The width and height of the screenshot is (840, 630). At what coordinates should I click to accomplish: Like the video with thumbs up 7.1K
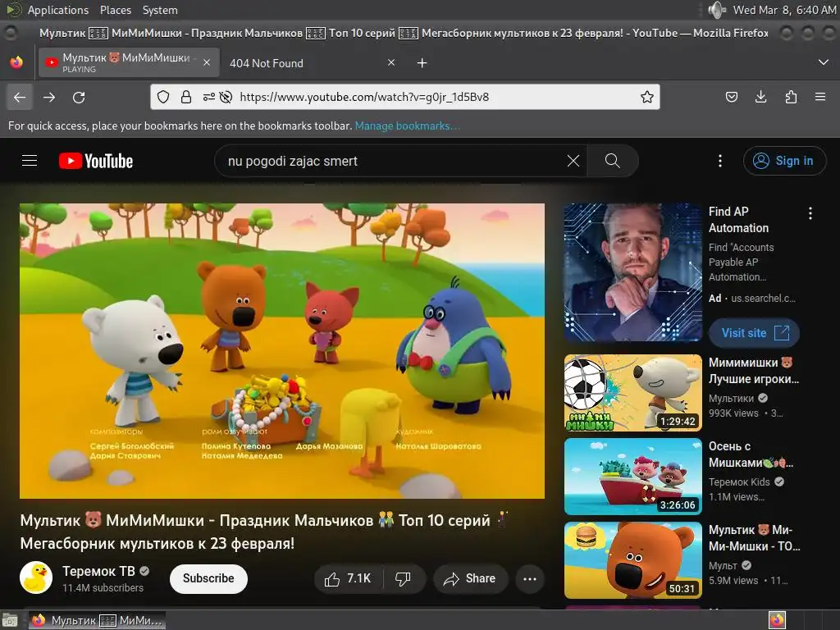(348, 578)
